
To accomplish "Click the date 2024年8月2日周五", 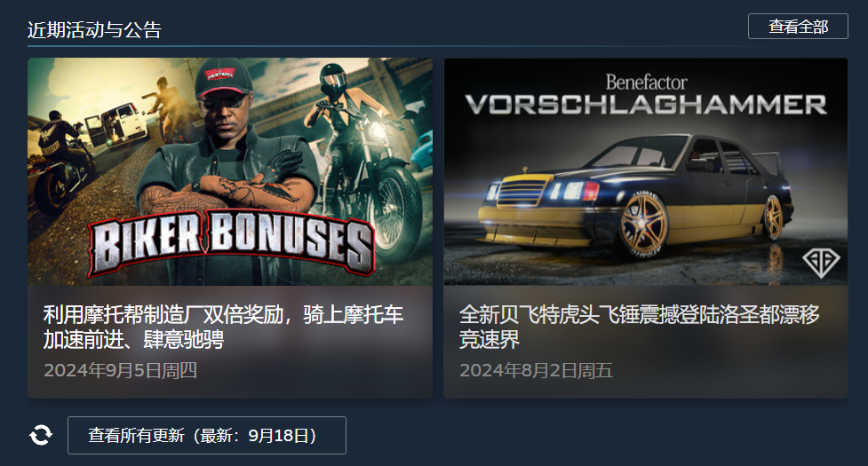I will (536, 370).
